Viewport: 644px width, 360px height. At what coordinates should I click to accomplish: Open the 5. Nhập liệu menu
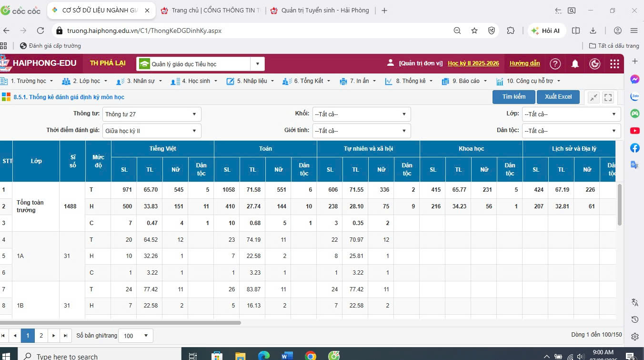click(251, 81)
